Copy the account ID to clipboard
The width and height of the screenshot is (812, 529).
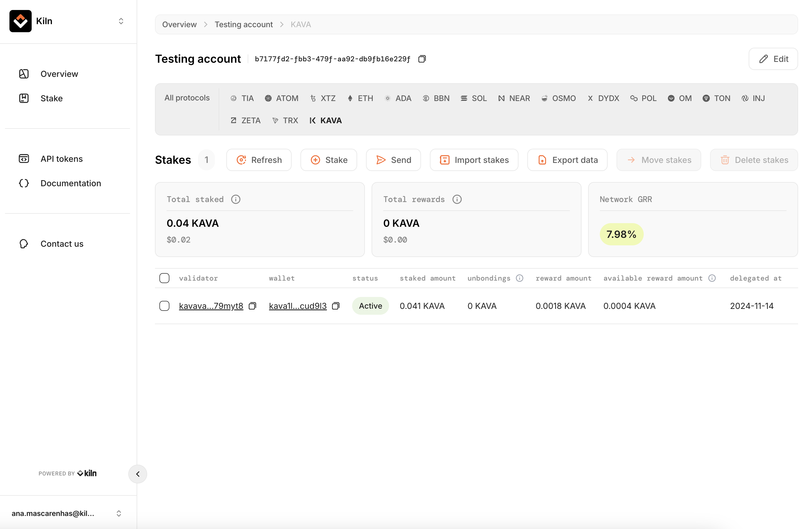click(422, 59)
